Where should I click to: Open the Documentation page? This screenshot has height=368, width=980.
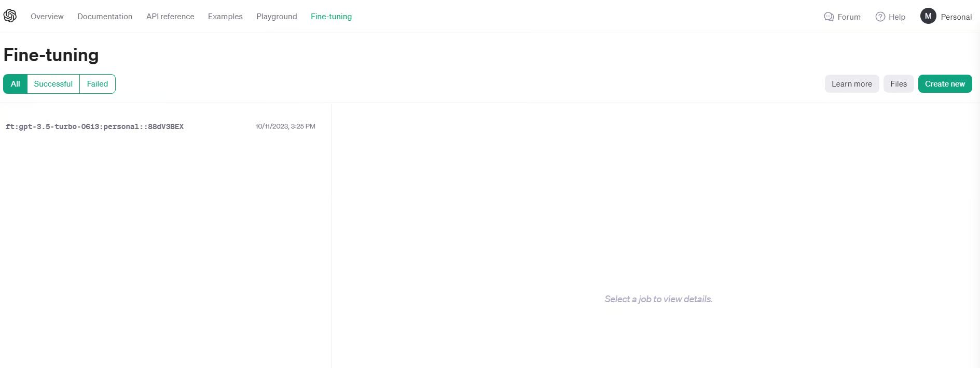coord(105,17)
